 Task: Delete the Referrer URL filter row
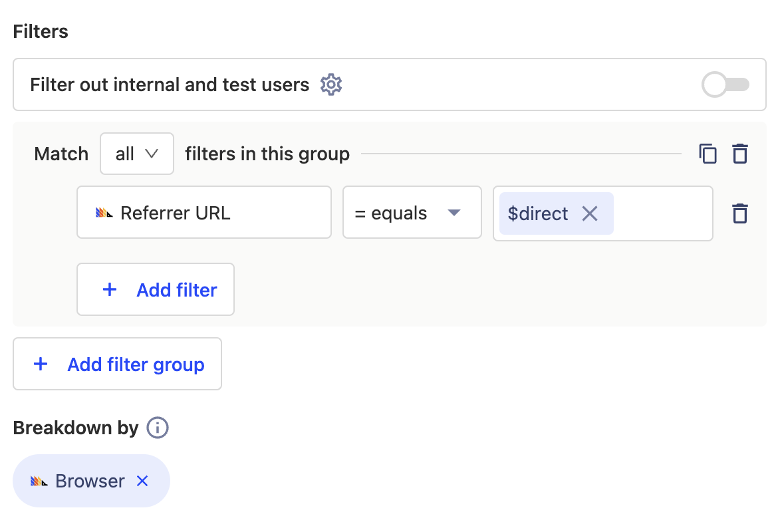coord(740,213)
